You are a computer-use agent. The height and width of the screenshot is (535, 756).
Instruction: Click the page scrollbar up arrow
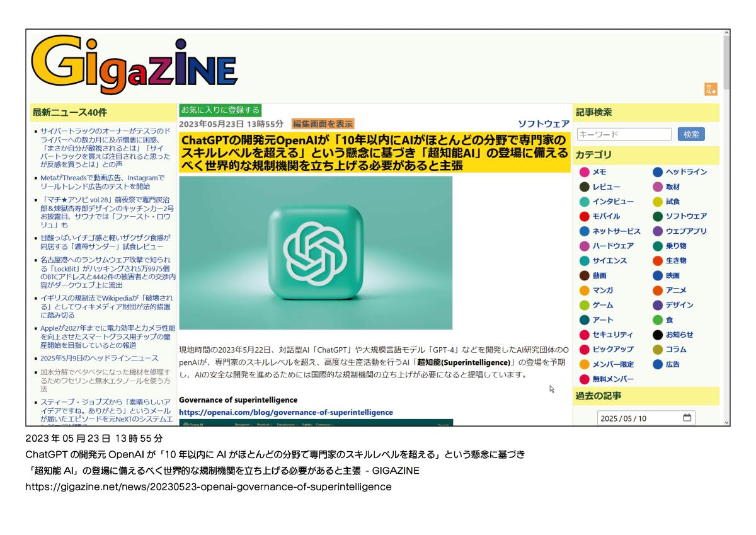[x=726, y=32]
